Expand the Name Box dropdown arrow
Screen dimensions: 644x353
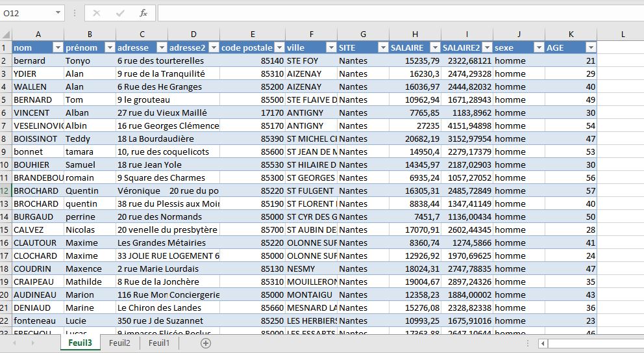(x=58, y=13)
